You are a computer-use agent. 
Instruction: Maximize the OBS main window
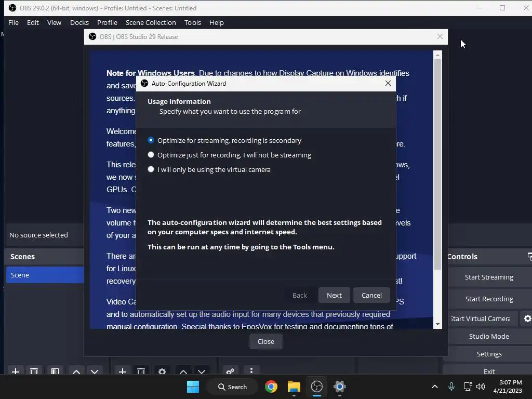coord(502,8)
